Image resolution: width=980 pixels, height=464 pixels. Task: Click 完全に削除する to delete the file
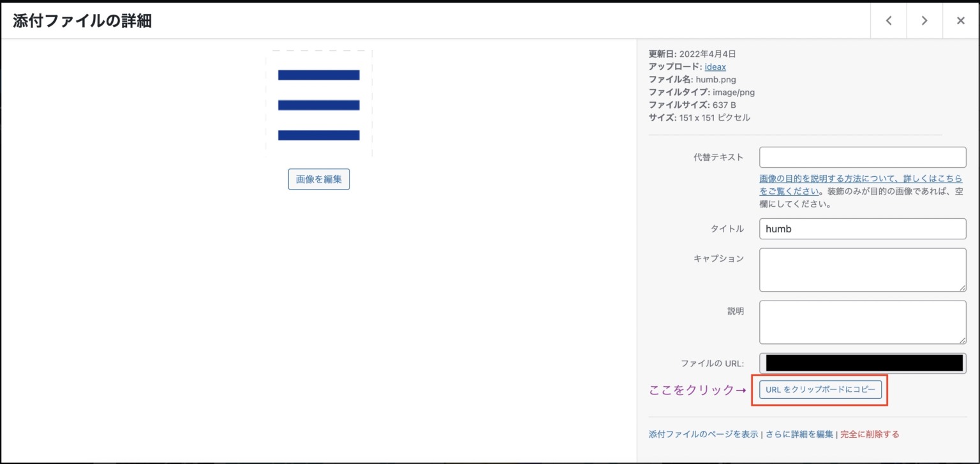(870, 435)
